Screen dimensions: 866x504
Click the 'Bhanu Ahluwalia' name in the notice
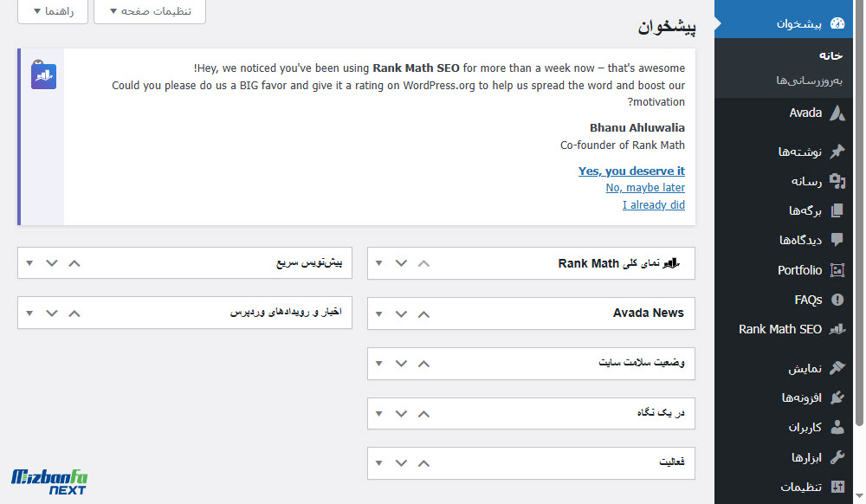click(x=637, y=127)
